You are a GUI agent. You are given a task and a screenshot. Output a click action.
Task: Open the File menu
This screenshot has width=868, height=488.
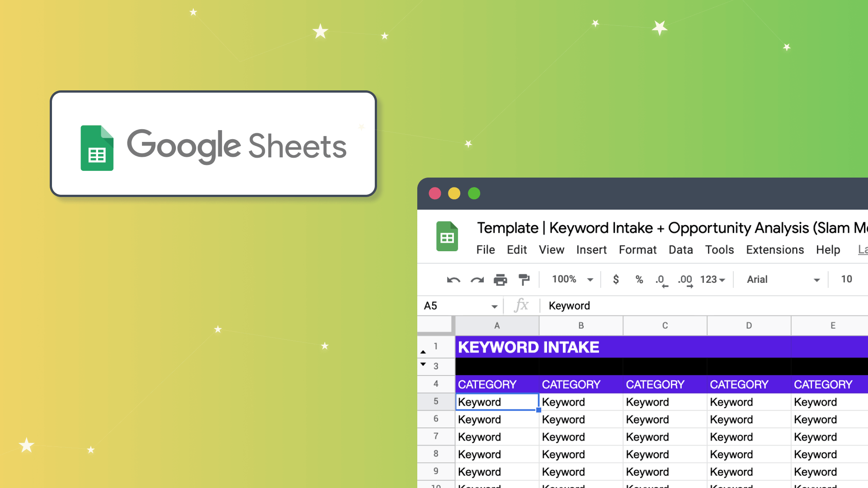(x=486, y=250)
